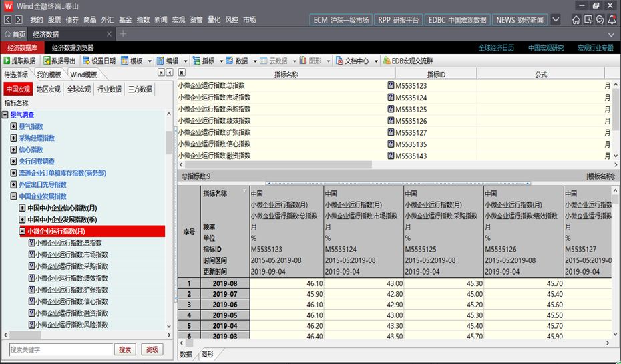Close the 经济数据 tab
Screen dimensions: 621x364
click(109, 35)
